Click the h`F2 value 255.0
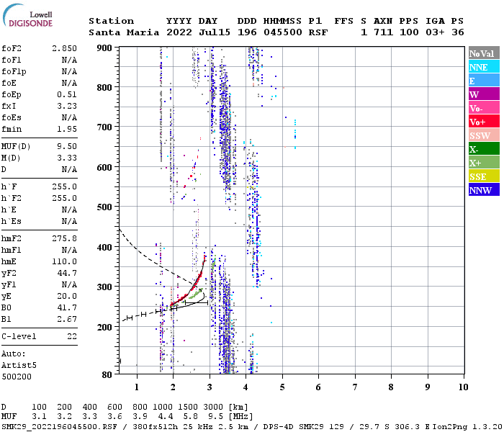The image size is (504, 432). pyautogui.click(x=64, y=199)
